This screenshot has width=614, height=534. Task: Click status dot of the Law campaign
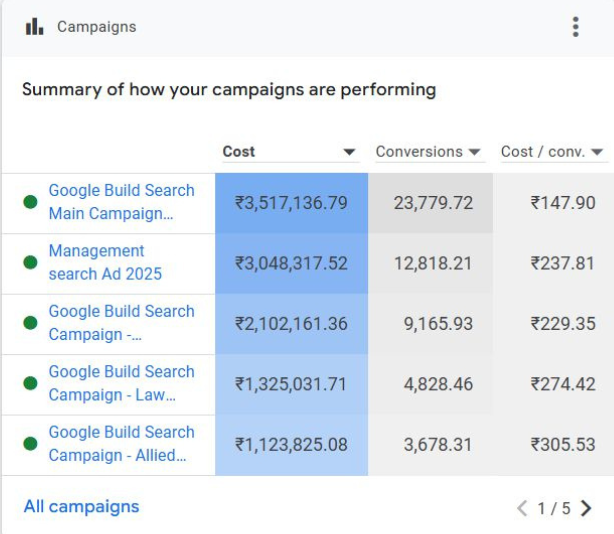[x=30, y=384]
